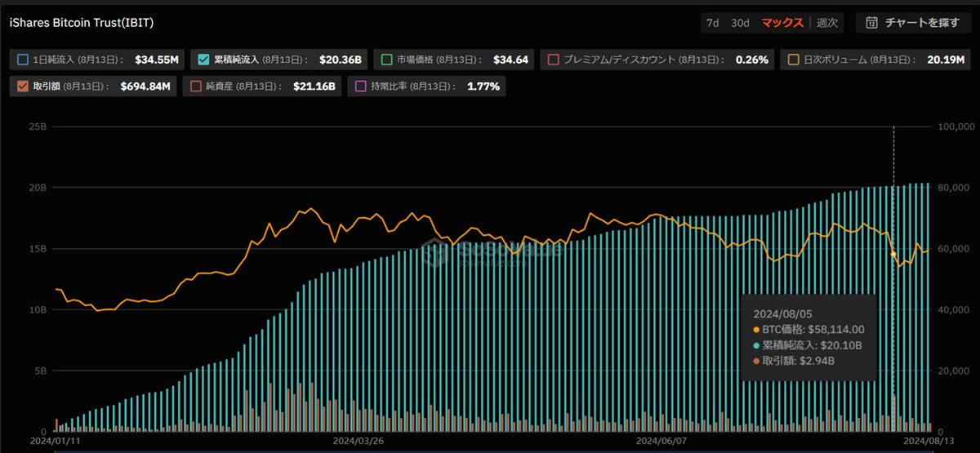This screenshot has height=453, width=980.
Task: Uncheck the 累積純流入 checkbox
Action: click(x=203, y=60)
